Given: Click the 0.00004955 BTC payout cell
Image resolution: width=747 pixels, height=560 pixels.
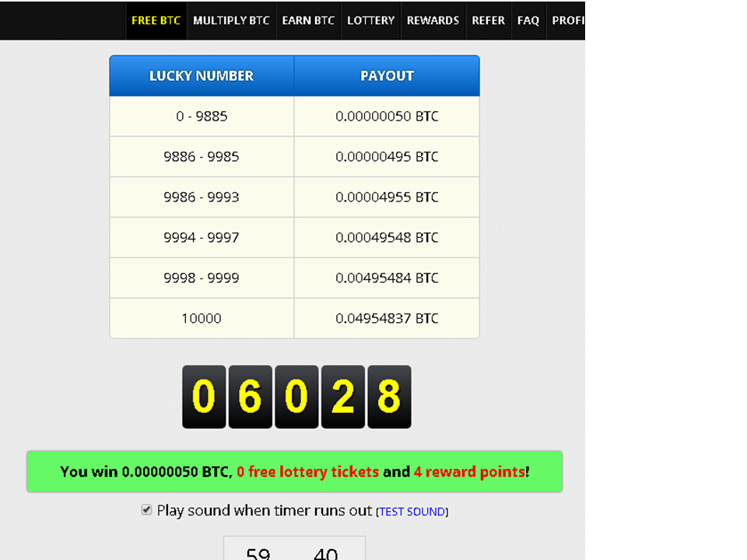Looking at the screenshot, I should [387, 197].
